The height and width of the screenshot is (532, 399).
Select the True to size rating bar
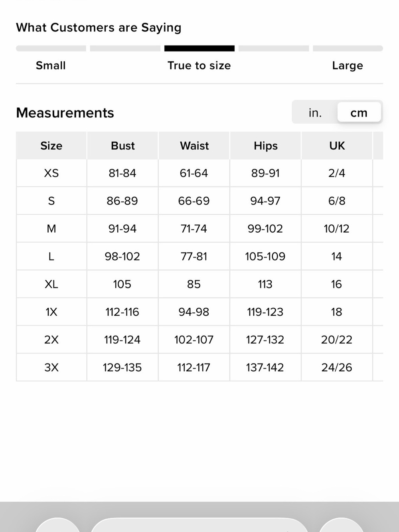199,48
